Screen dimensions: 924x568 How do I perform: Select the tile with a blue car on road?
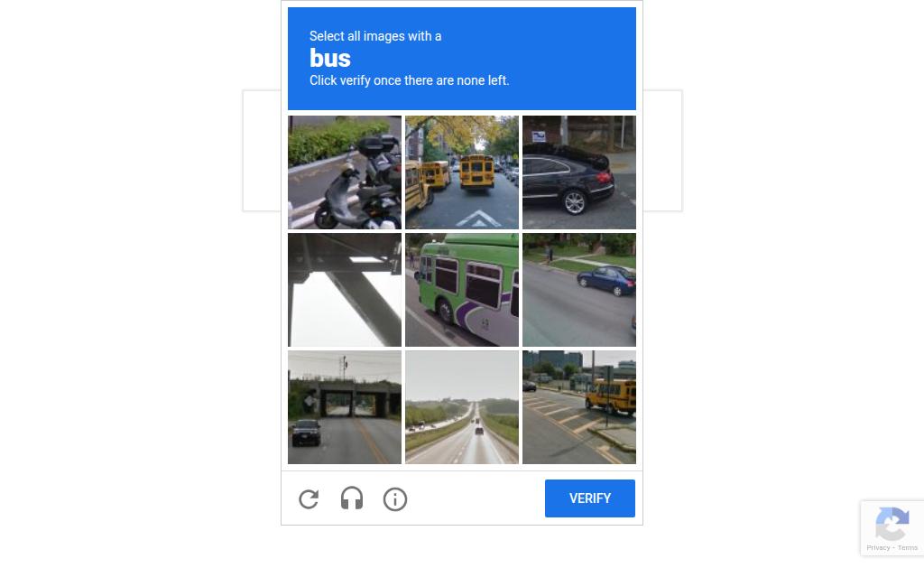point(579,290)
